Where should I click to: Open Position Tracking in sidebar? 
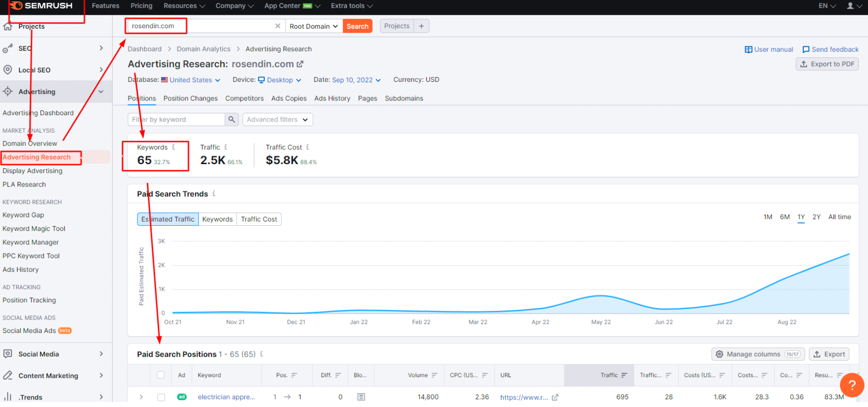click(x=29, y=300)
